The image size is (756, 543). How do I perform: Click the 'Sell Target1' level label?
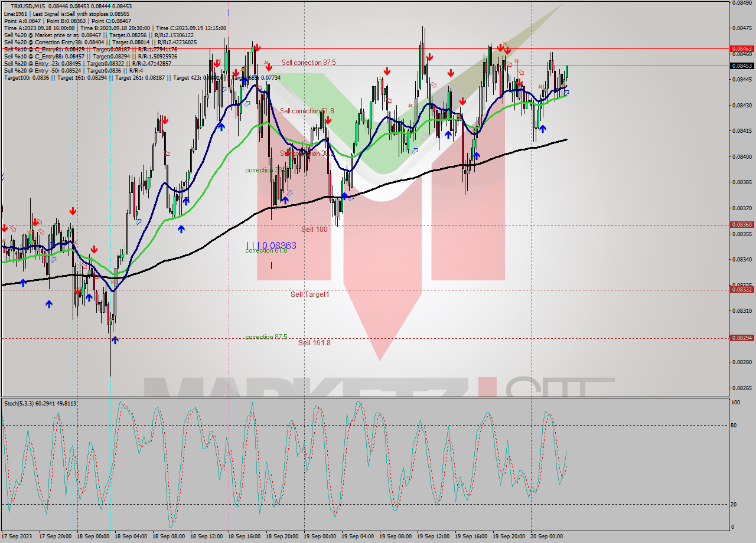309,294
